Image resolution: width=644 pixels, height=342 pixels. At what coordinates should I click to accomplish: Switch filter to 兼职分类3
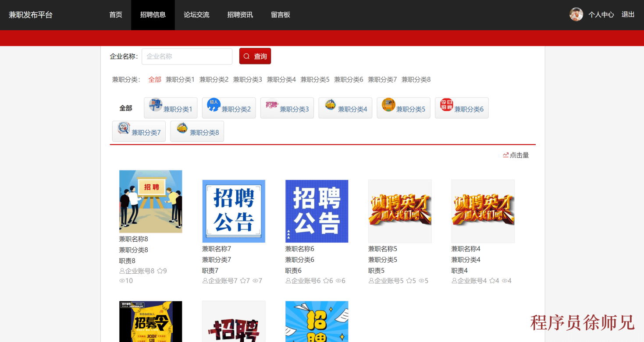pos(247,79)
